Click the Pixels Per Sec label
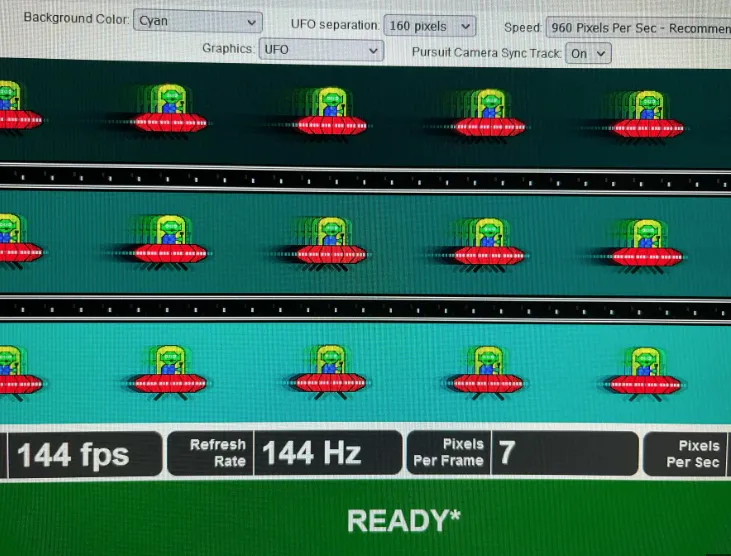The height and width of the screenshot is (556, 731). pyautogui.click(x=697, y=454)
